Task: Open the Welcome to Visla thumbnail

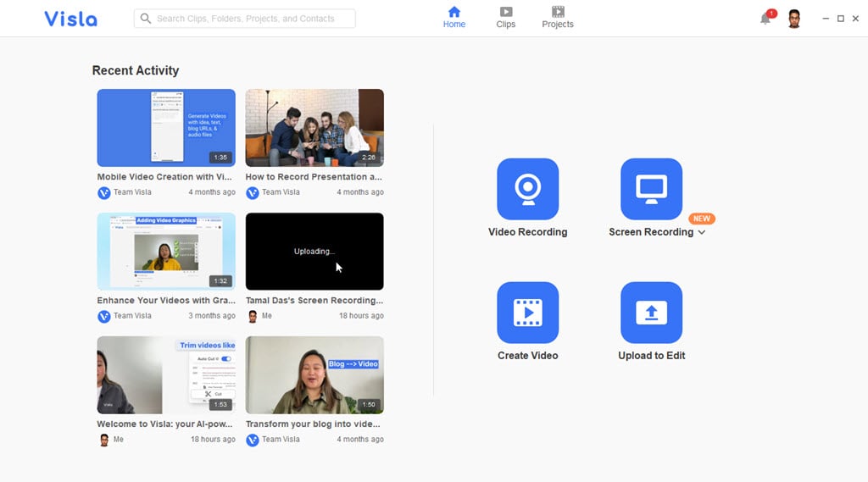Action: pos(166,375)
